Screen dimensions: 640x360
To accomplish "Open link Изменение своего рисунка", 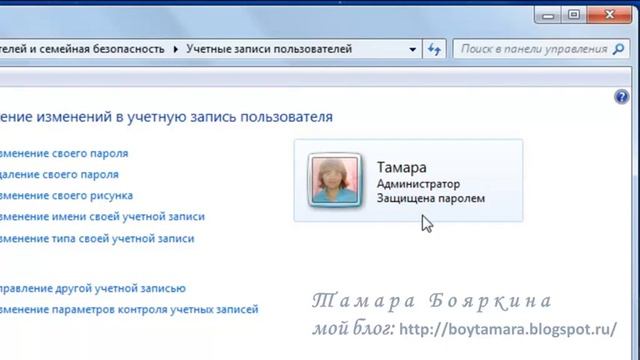I will click(67, 196).
